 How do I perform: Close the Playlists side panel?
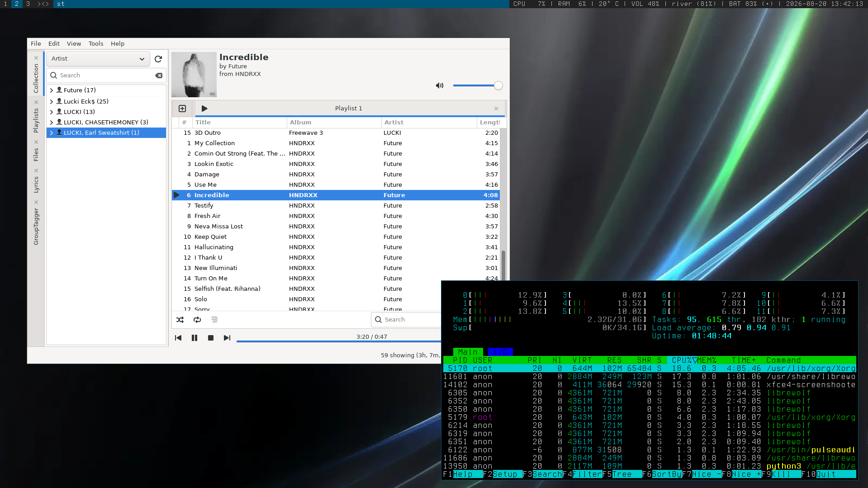(36, 102)
